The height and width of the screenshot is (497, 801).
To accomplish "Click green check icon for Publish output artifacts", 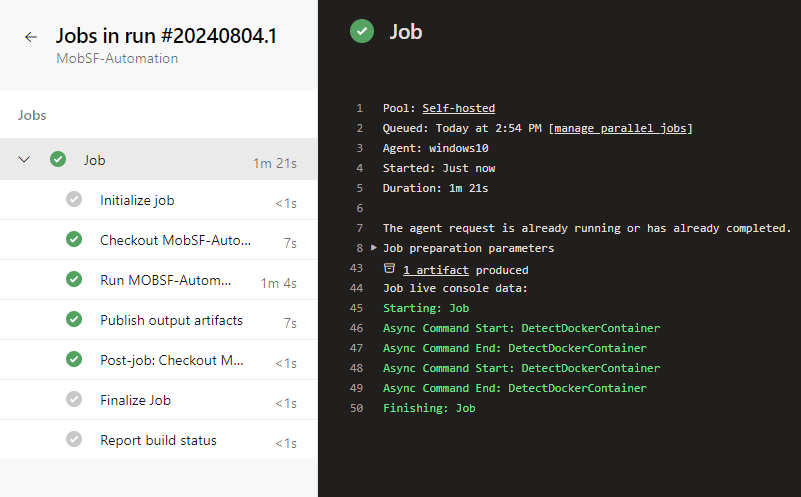I will coord(74,319).
